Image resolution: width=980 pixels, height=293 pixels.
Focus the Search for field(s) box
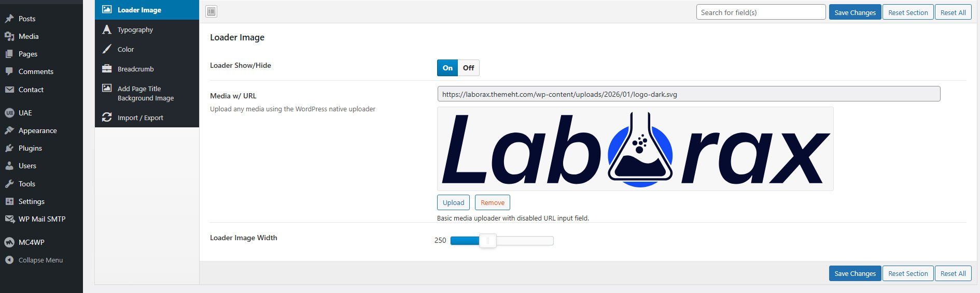coord(760,12)
